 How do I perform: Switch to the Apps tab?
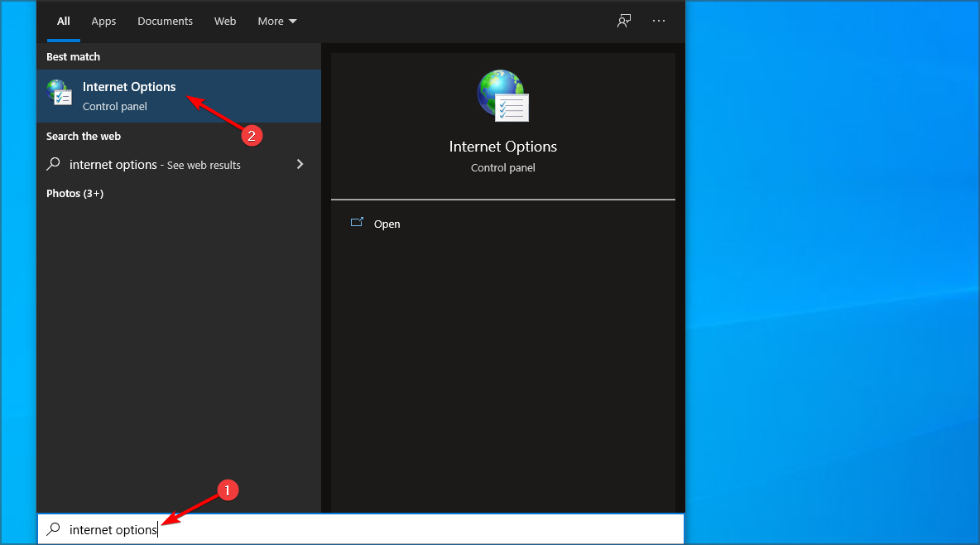[x=103, y=21]
